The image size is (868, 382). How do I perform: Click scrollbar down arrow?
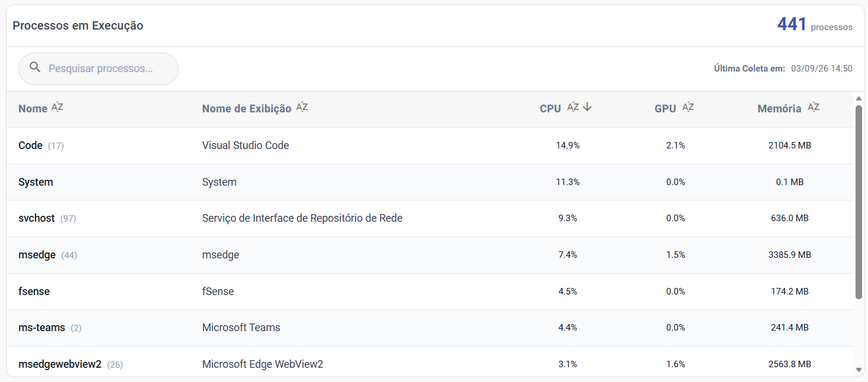(x=859, y=370)
